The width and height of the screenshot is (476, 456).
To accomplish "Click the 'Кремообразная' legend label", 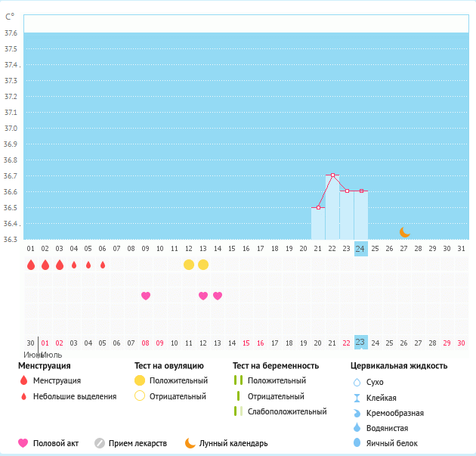I will 394,413.
